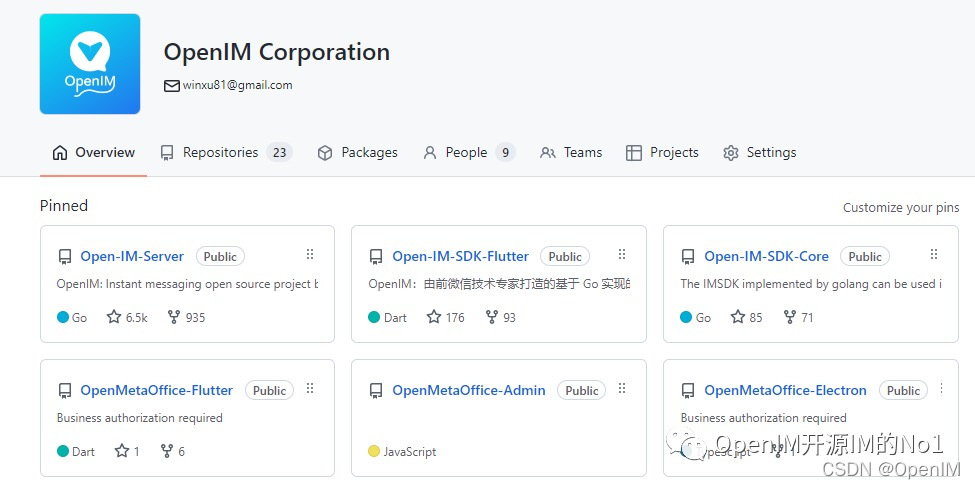
Task: Click the Public badge on Open-IM-SDK-Core
Action: [x=865, y=256]
